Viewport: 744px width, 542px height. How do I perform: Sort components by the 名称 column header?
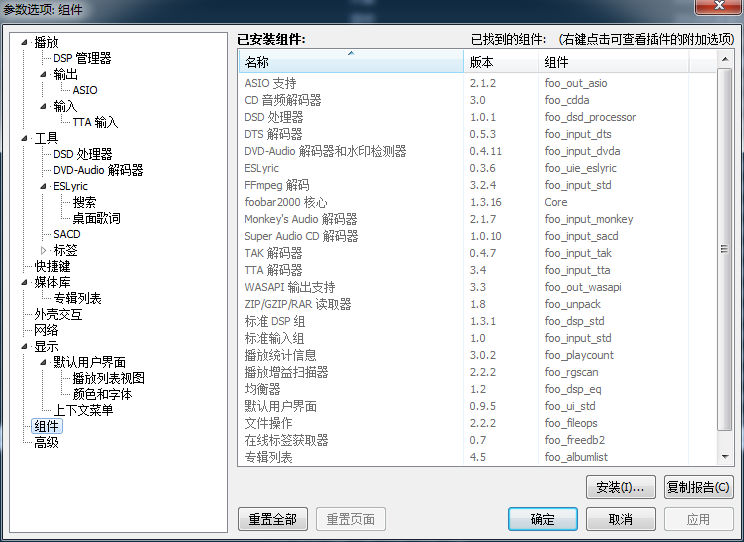(350, 62)
